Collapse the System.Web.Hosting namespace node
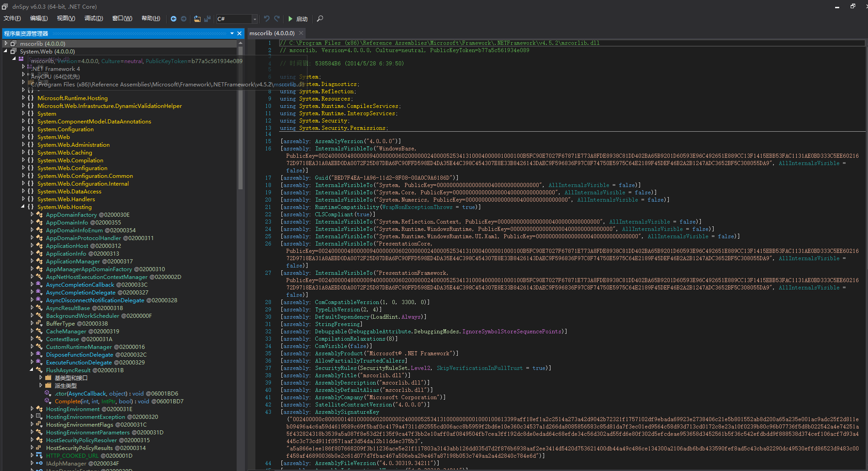The height and width of the screenshot is (471, 868). click(x=23, y=207)
